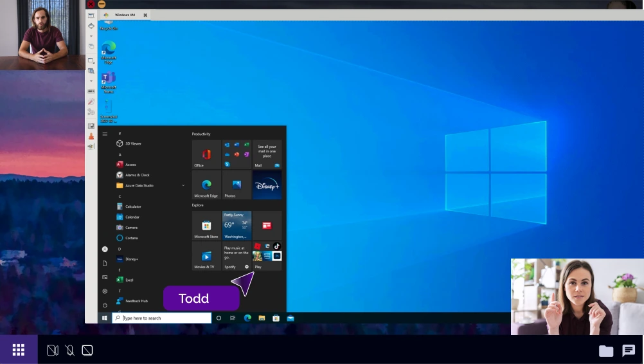Open the shared files folder icon
The height and width of the screenshot is (364, 644).
pyautogui.click(x=606, y=350)
